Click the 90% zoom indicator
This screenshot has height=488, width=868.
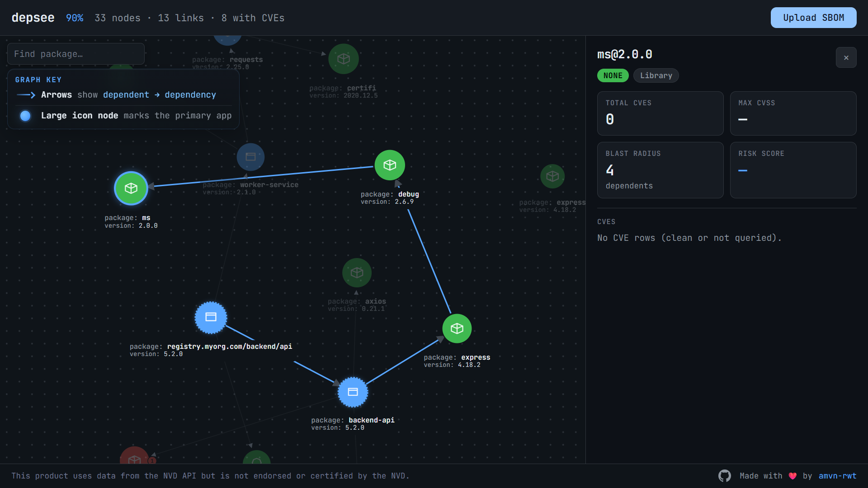[x=75, y=18]
